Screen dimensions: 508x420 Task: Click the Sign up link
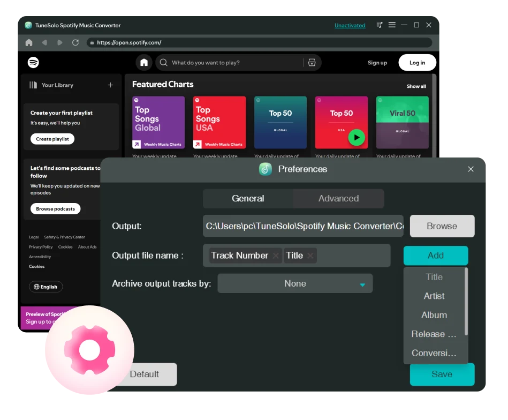pos(377,63)
